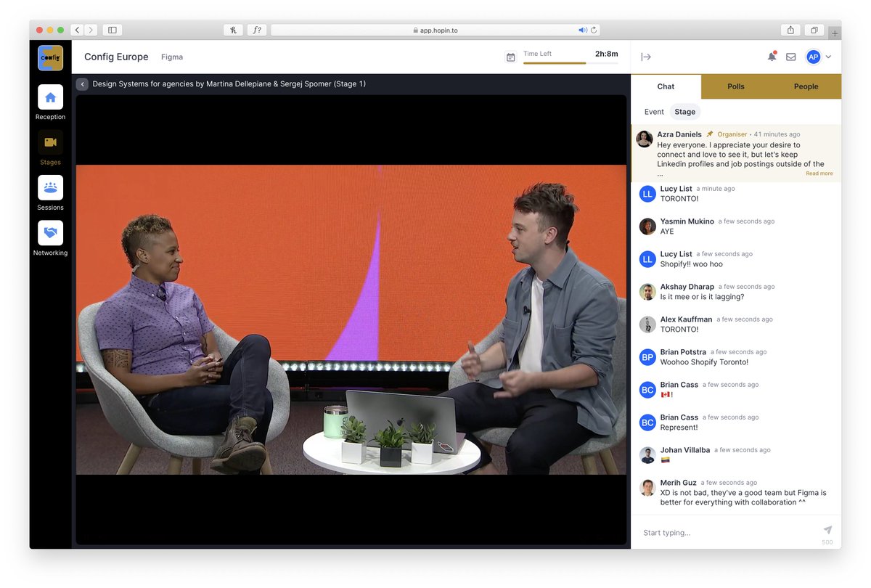The width and height of the screenshot is (871, 588).
Task: Click the 'Woohoo Shopify Toronto!' message
Action: [704, 362]
